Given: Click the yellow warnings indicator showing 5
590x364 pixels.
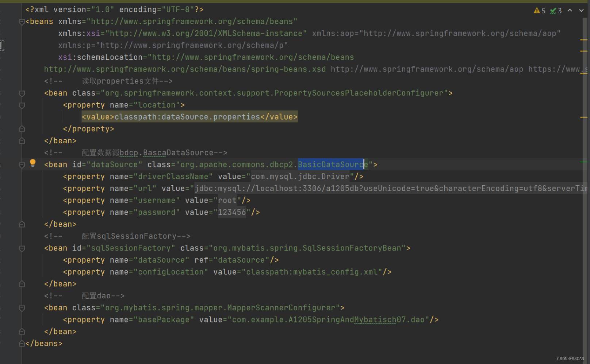Looking at the screenshot, I should point(539,11).
